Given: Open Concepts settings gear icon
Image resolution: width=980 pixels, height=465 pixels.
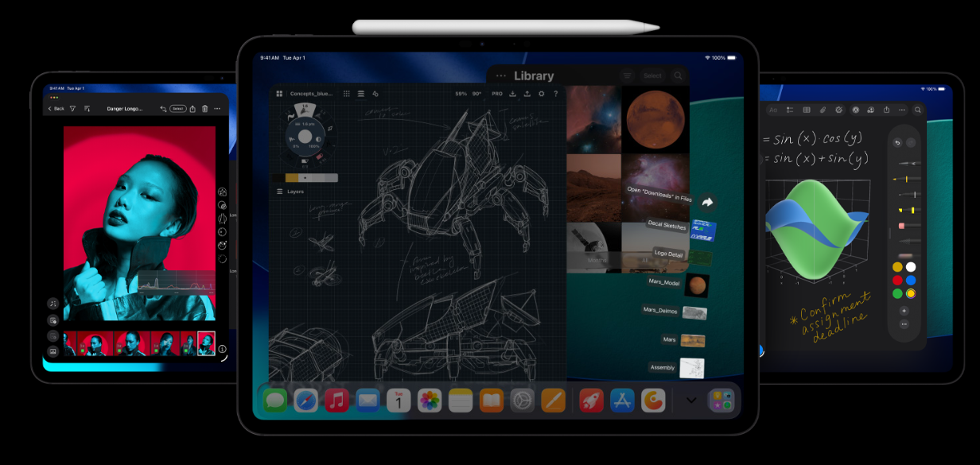Looking at the screenshot, I should pos(542,94).
